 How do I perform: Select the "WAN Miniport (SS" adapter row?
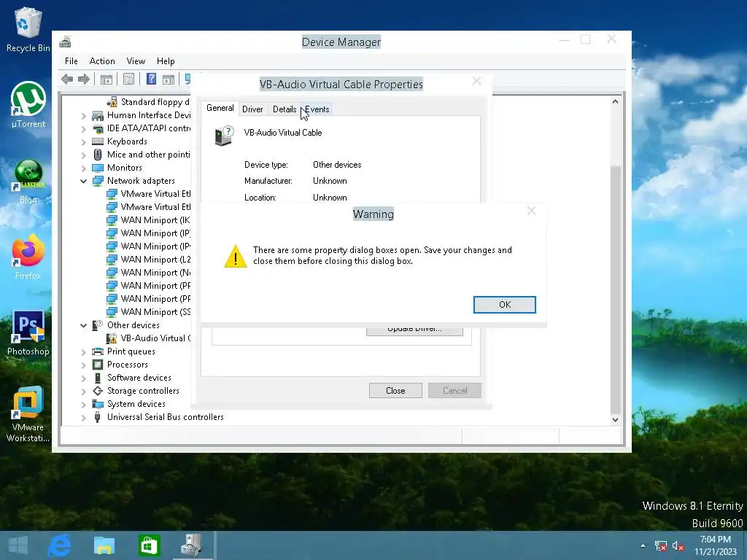coord(148,312)
